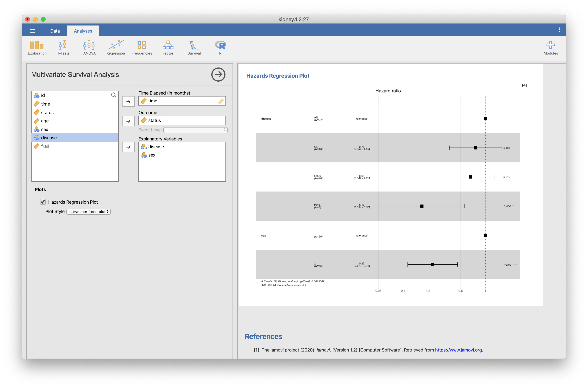Open the hamburger main menu

32,31
